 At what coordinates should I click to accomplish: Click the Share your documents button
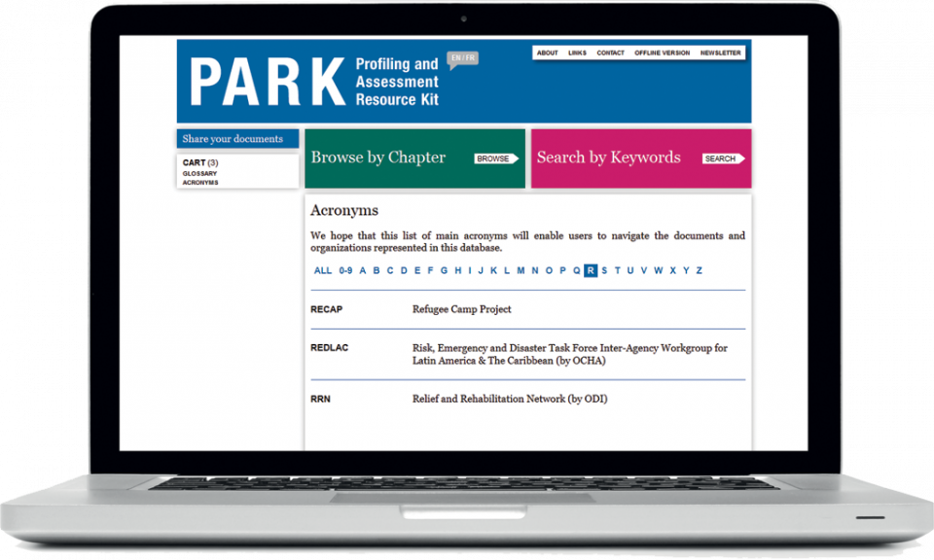pos(237,139)
